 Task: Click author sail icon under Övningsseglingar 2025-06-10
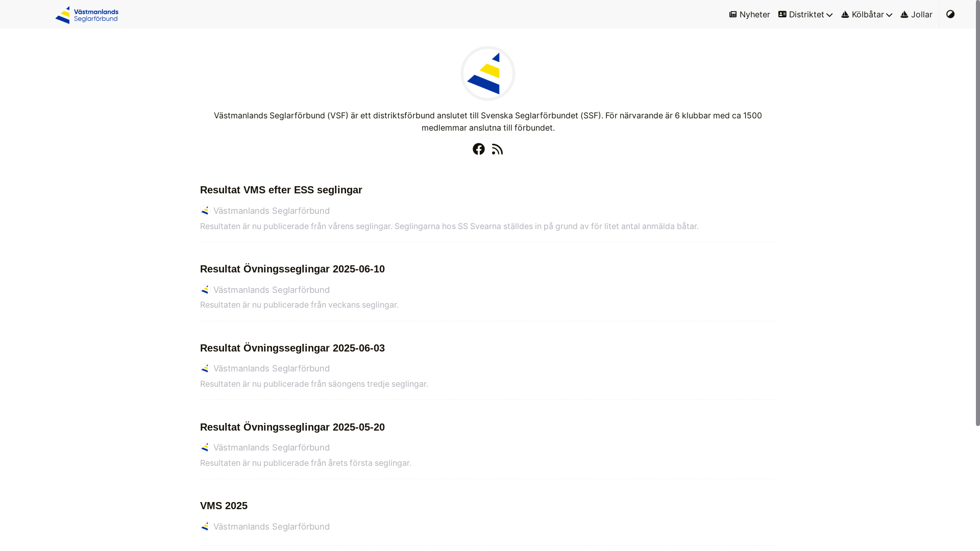tap(205, 290)
